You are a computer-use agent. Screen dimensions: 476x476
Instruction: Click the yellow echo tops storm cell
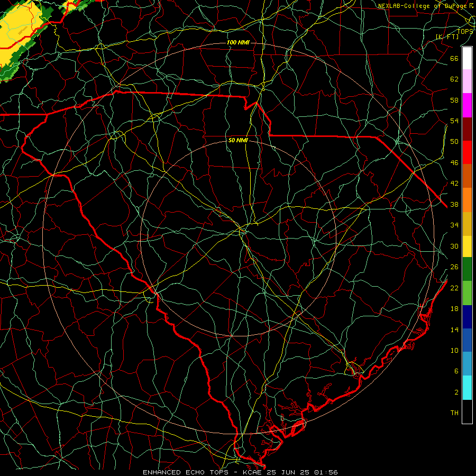pos(20,32)
